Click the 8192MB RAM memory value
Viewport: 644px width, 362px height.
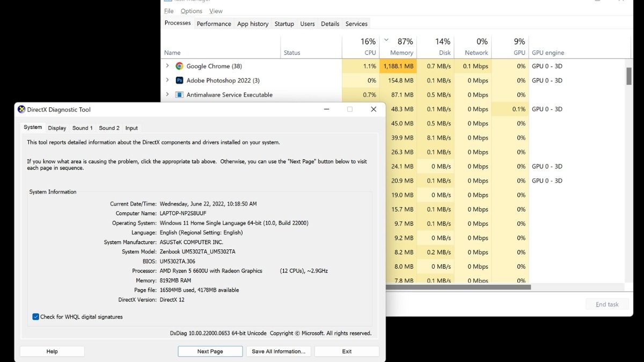point(175,280)
